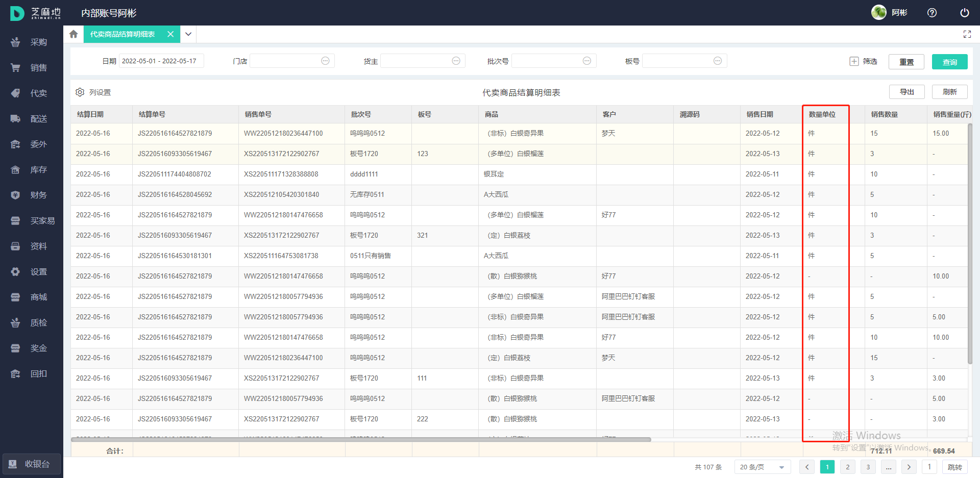980x478 pixels.
Task: Click the pagination ellipsis button
Action: [889, 467]
